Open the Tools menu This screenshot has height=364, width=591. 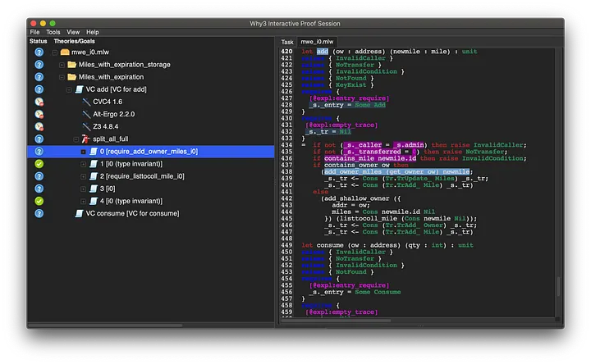coord(53,32)
